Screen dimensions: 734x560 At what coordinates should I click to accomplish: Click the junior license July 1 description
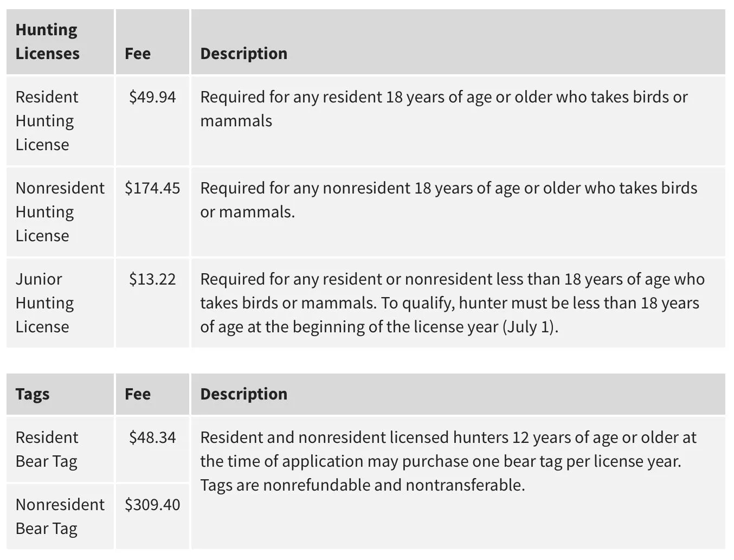[453, 303]
